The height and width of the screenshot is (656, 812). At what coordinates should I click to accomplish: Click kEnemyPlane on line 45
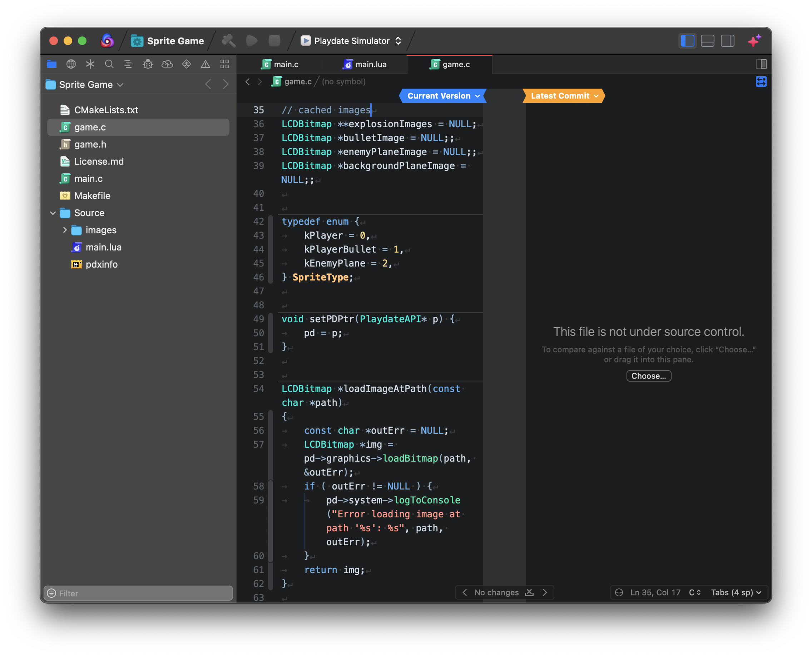pyautogui.click(x=335, y=263)
